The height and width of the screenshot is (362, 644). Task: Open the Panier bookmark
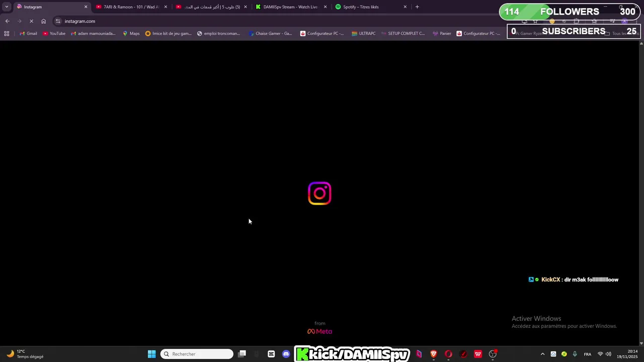click(442, 34)
